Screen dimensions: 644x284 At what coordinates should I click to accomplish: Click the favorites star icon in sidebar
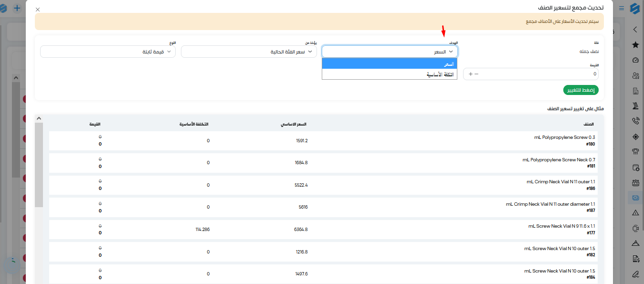[x=635, y=45]
